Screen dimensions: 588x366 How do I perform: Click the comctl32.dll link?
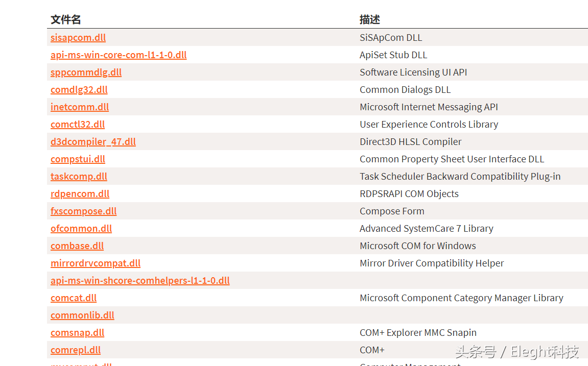point(78,125)
